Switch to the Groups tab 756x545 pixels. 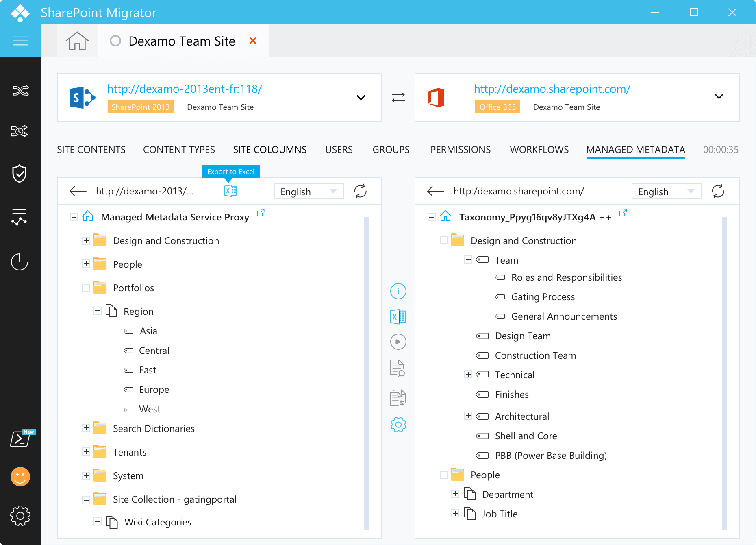[x=391, y=150]
